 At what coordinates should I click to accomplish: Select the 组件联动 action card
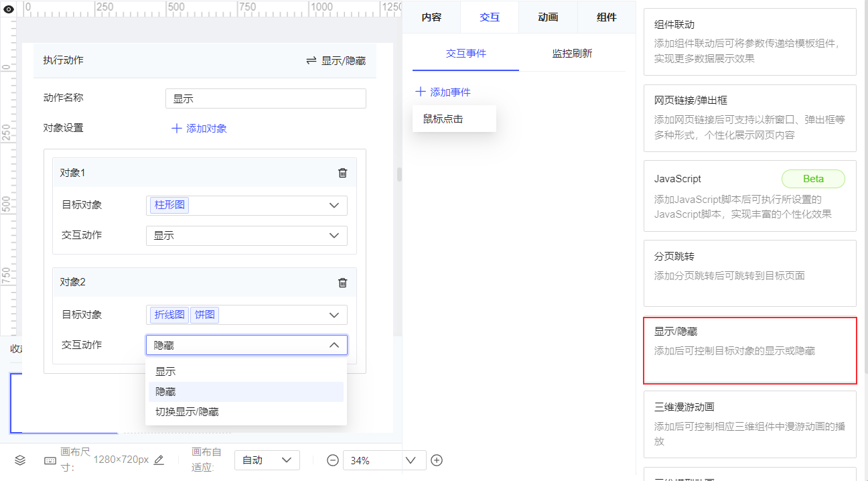tap(750, 42)
